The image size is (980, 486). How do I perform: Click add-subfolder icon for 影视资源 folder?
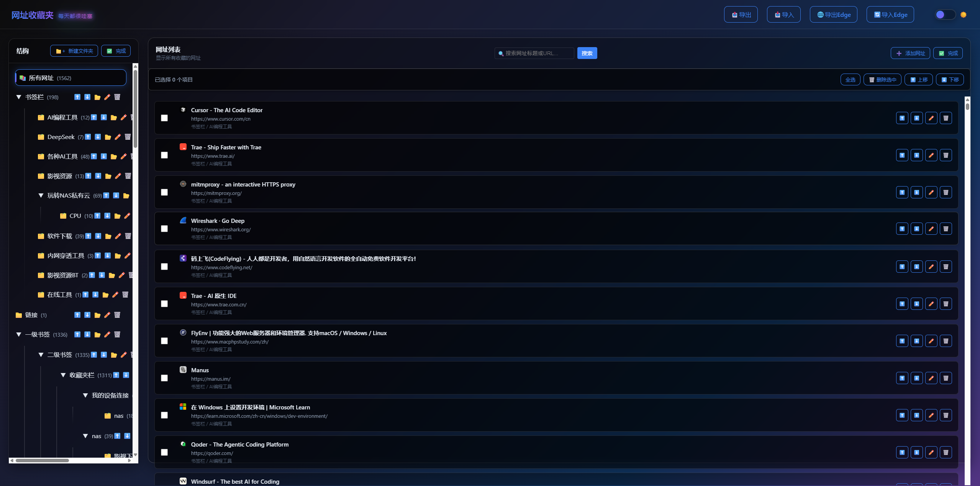(108, 176)
